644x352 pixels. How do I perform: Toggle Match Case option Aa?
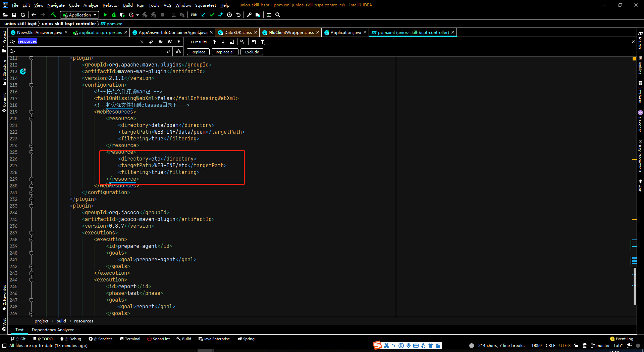pyautogui.click(x=161, y=42)
